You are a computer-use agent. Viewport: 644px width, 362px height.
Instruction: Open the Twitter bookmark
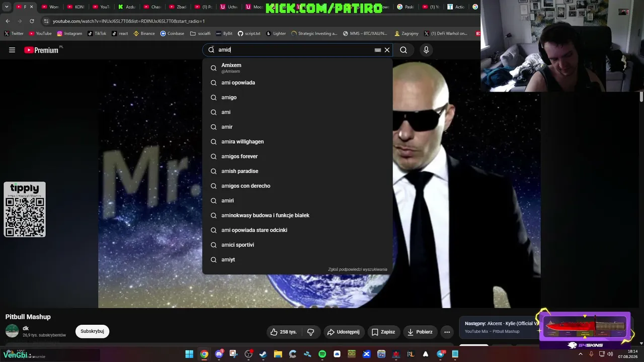14,34
